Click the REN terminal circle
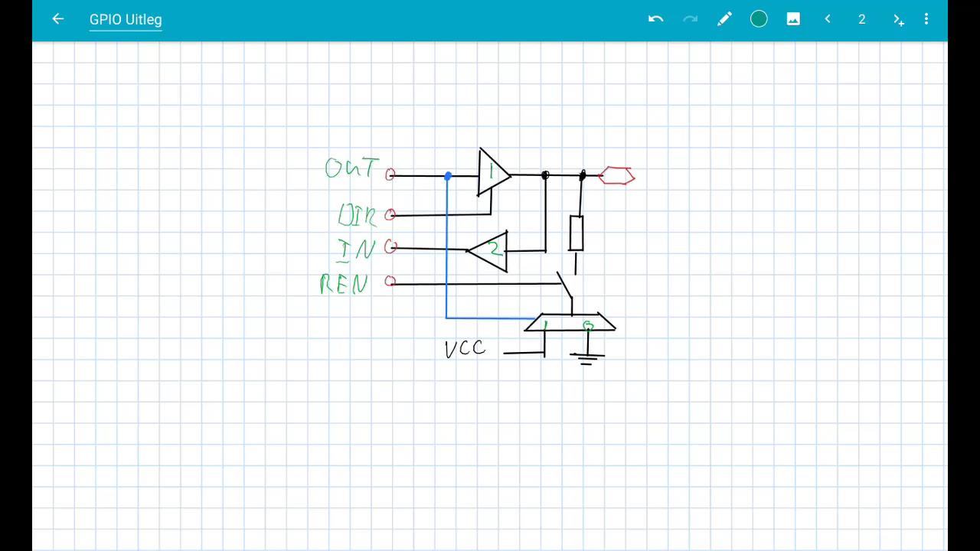Image resolution: width=980 pixels, height=551 pixels. pos(390,282)
